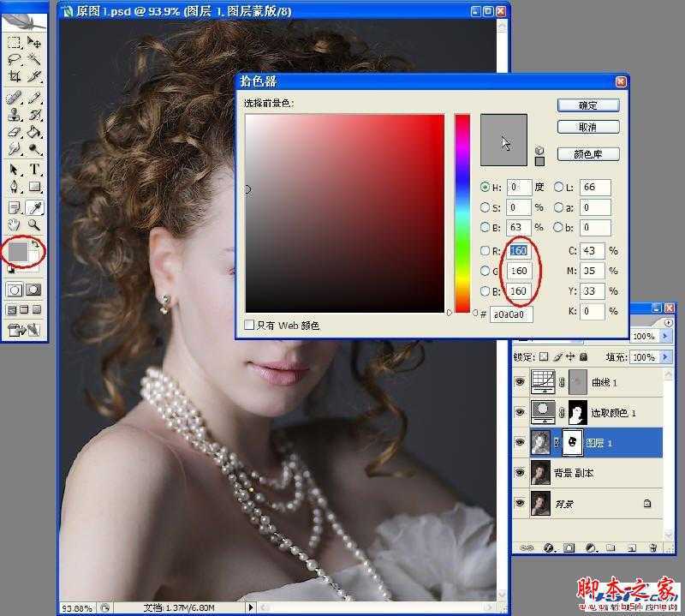685x616 pixels.
Task: Click 确定 in the color picker
Action: pos(588,105)
